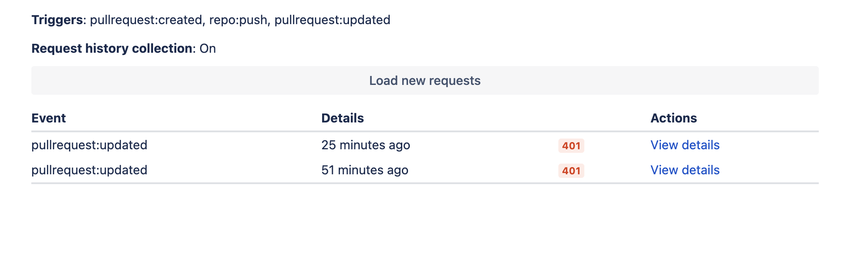This screenshot has width=868, height=261.
Task: Select the pullrequest:updated event from 25 minutes ago
Action: click(x=89, y=145)
